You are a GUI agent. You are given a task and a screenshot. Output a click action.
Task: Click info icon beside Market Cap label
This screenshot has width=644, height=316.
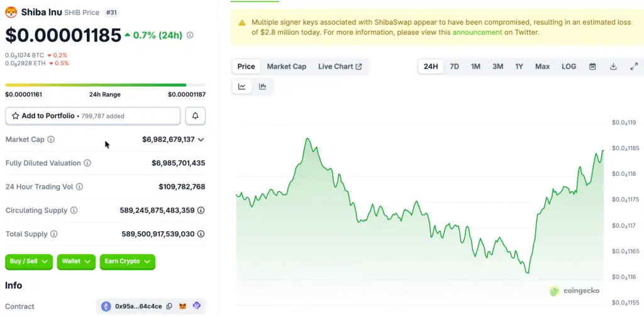click(x=51, y=139)
